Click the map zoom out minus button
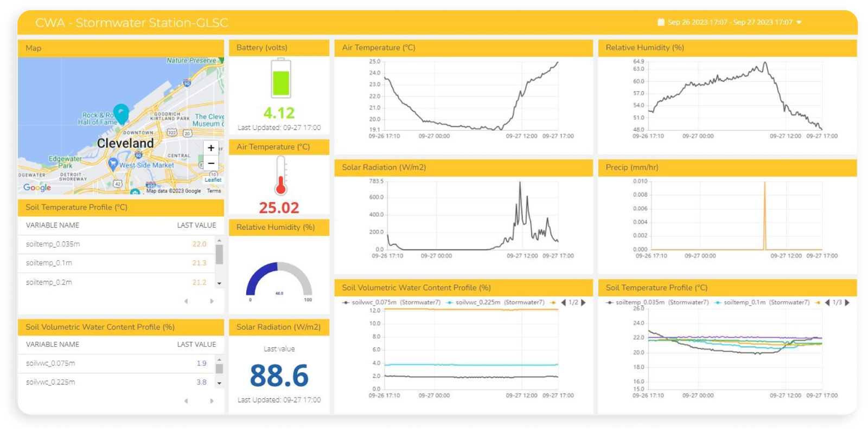Viewport: 868px width, 432px height. (211, 163)
